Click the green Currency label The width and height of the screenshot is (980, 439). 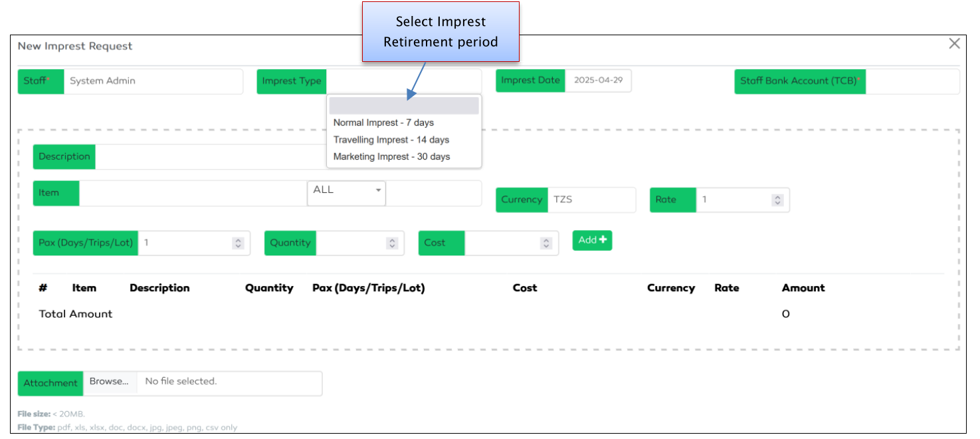tap(522, 200)
